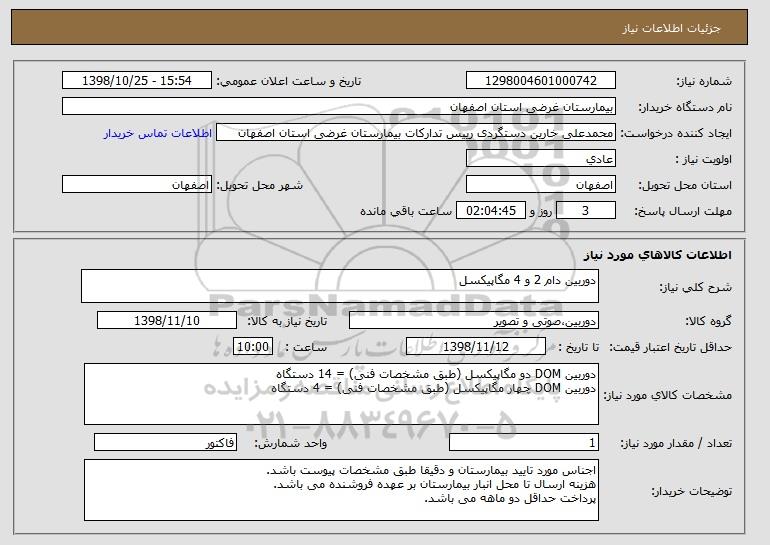Click the label نام دستگاه خریدار

(x=685, y=107)
